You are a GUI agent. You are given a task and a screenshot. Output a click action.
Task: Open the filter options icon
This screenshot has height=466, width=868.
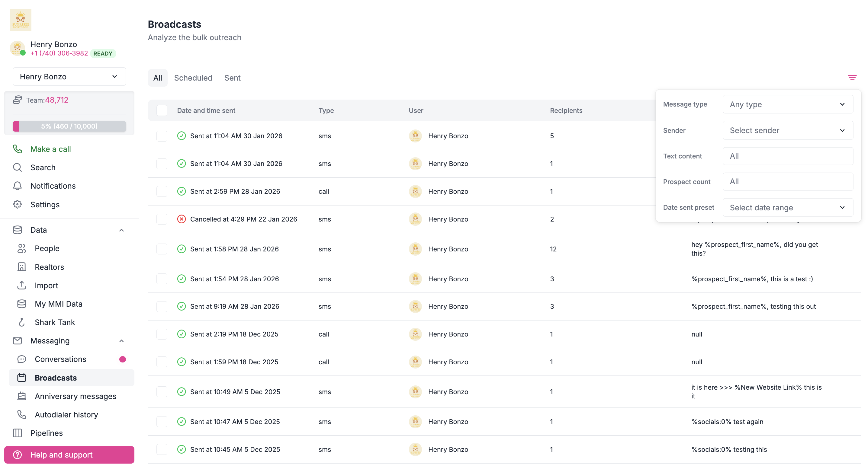(x=852, y=78)
